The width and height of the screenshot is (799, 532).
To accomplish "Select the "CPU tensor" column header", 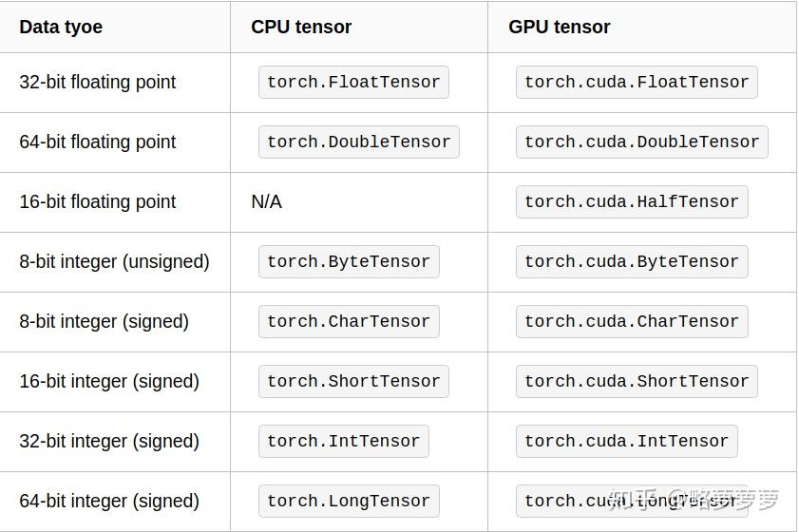I will pos(301,27).
